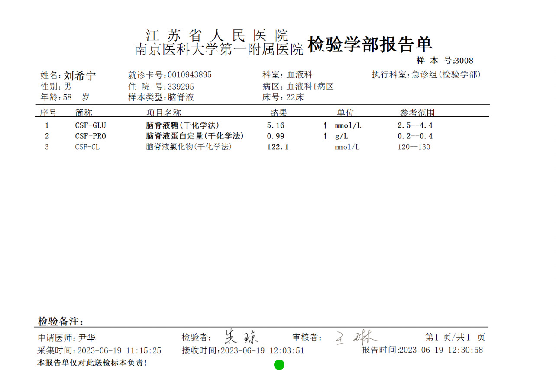The height and width of the screenshot is (392, 556).
Task: Select the abbreviation CSF-PRO
Action: point(91,136)
